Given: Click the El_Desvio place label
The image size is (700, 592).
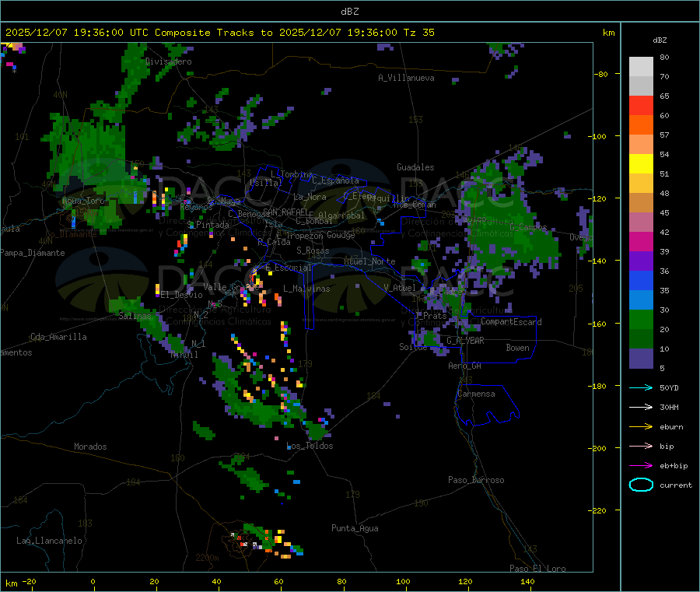Looking at the screenshot, I should (x=182, y=295).
